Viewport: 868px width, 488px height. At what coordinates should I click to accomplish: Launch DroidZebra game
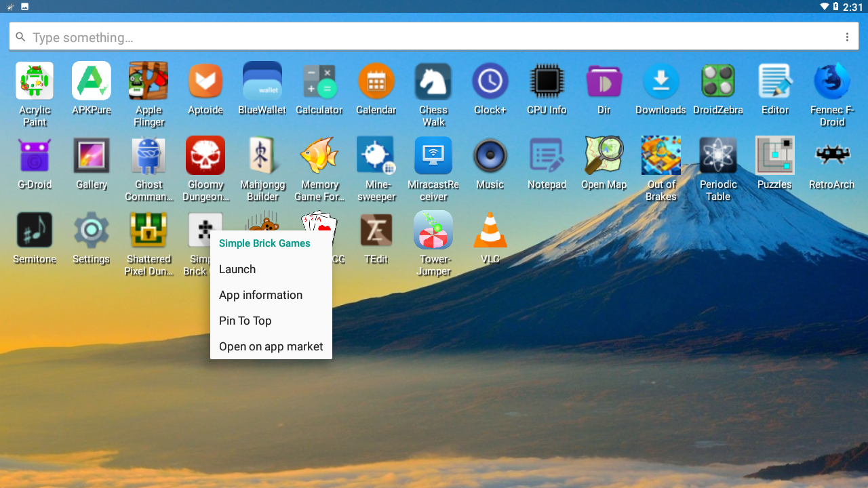(718, 81)
